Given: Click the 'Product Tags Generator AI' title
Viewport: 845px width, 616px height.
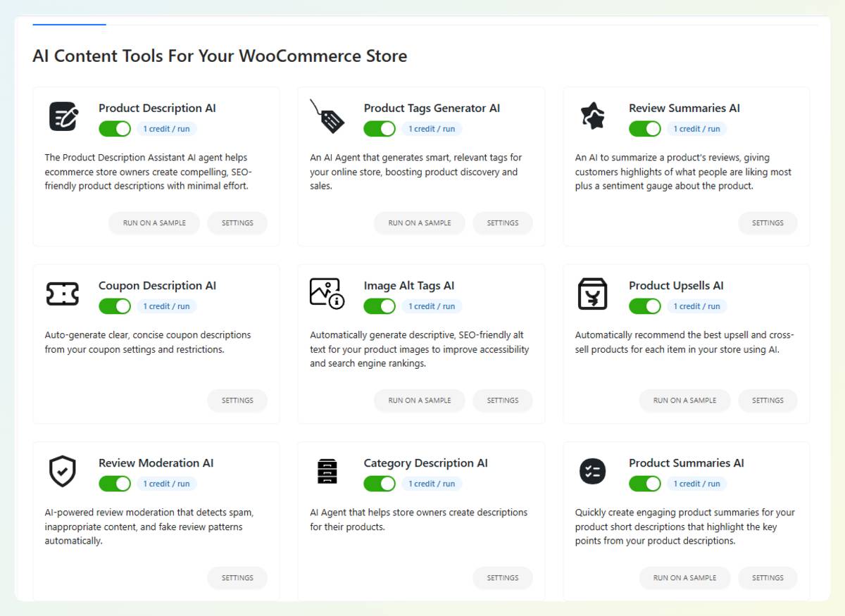Looking at the screenshot, I should (432, 108).
